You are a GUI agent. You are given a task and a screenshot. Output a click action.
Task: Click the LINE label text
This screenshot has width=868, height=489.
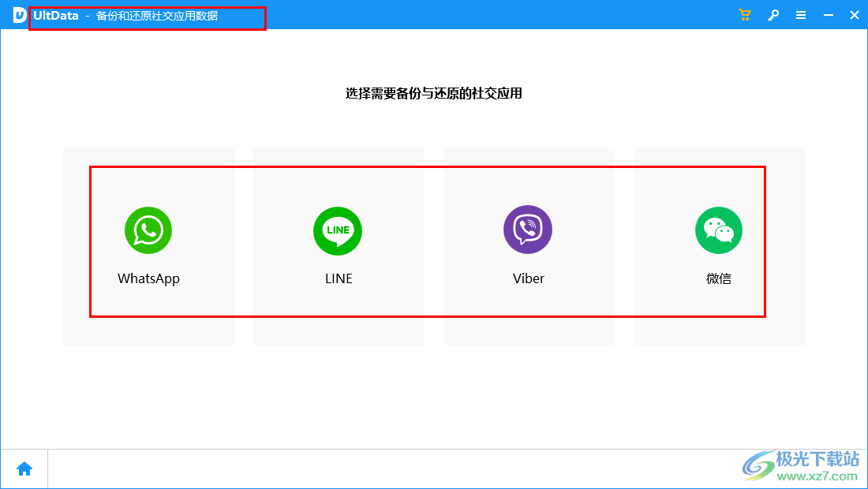coord(339,278)
